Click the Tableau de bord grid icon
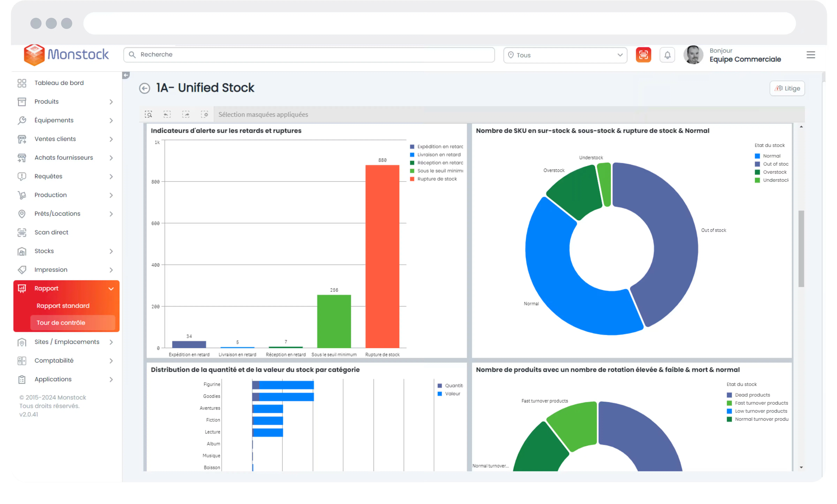Viewport: 837px width, 504px height. [x=22, y=83]
